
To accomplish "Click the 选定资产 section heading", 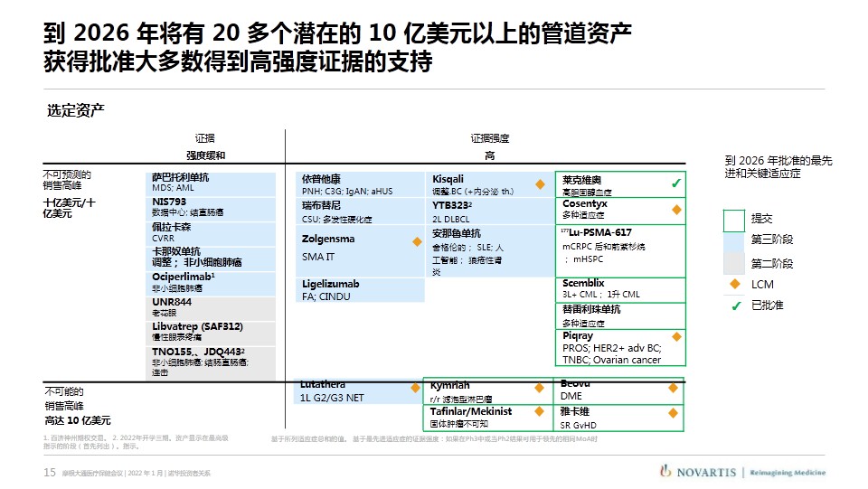I will [76, 110].
